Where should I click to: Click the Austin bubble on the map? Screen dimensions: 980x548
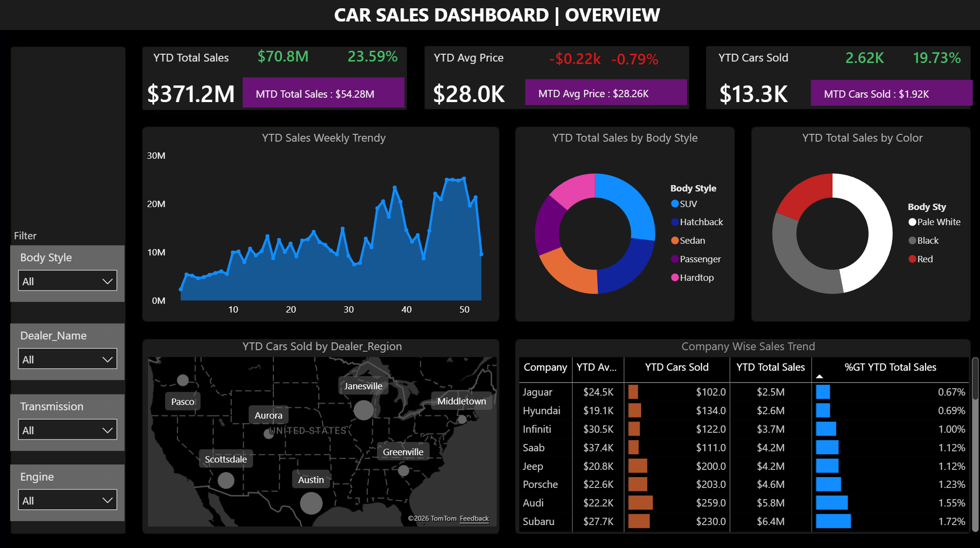[x=311, y=503]
